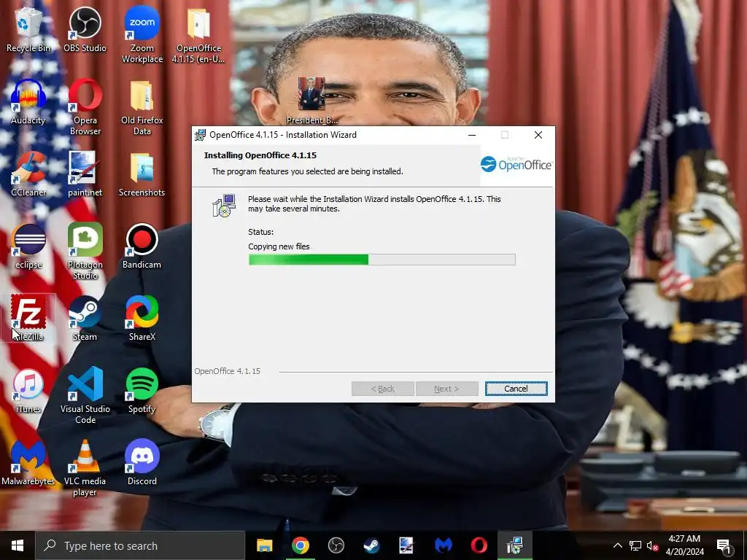Select the FileZilla desktop icon

pyautogui.click(x=28, y=318)
